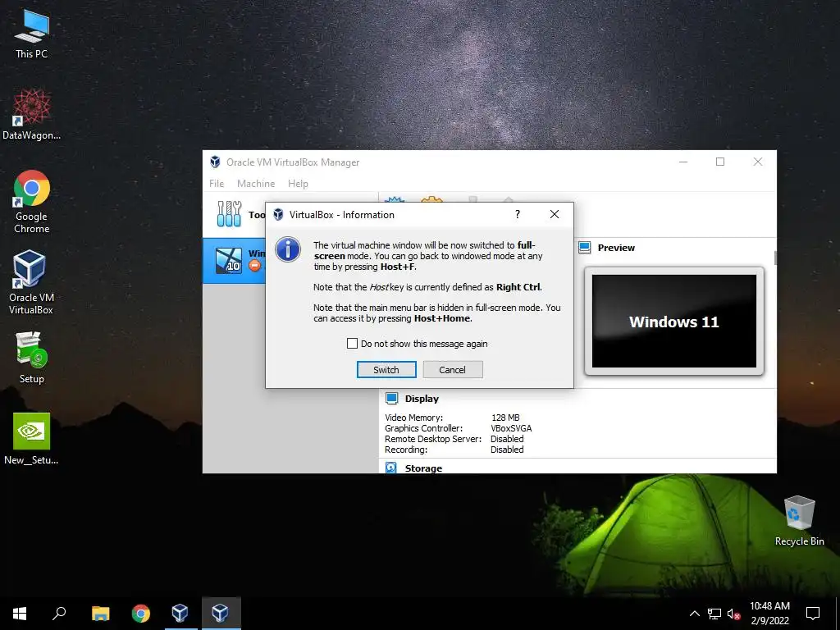
Task: Open DataWagon desktop shortcut
Action: (x=32, y=113)
